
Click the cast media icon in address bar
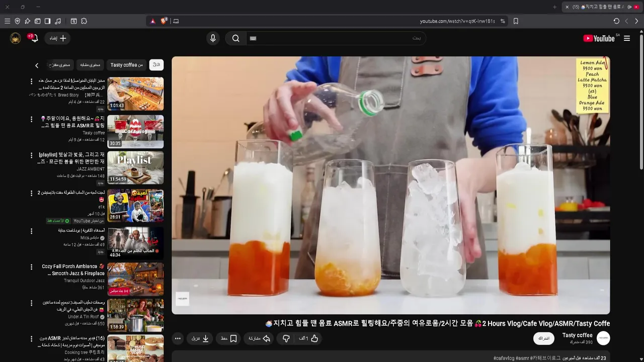[x=176, y=21]
